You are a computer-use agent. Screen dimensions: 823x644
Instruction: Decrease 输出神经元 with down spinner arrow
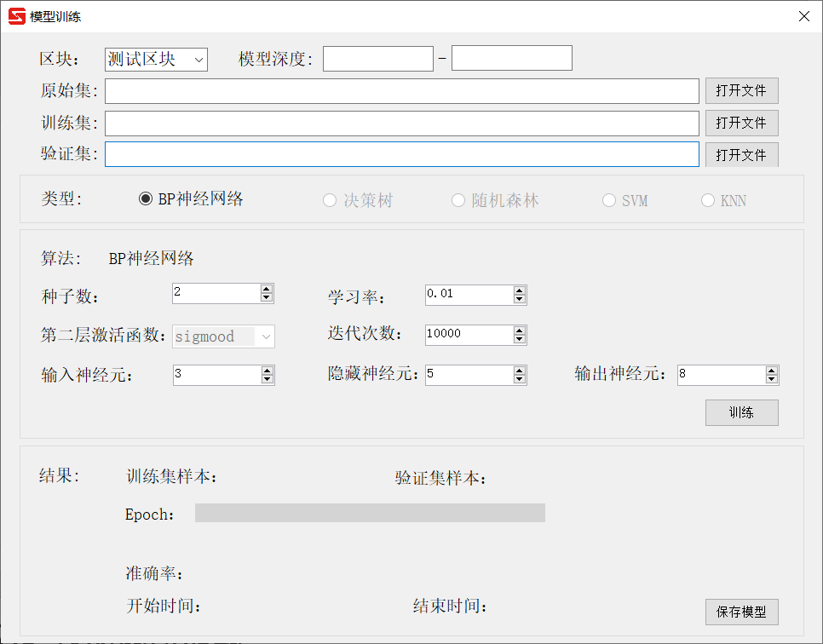tap(772, 379)
